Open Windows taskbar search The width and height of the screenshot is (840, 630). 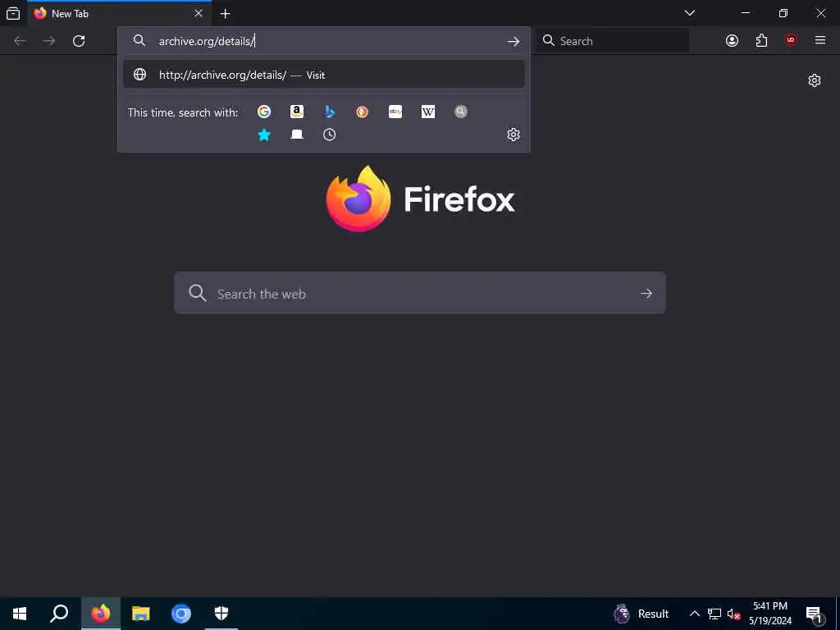coord(59,614)
